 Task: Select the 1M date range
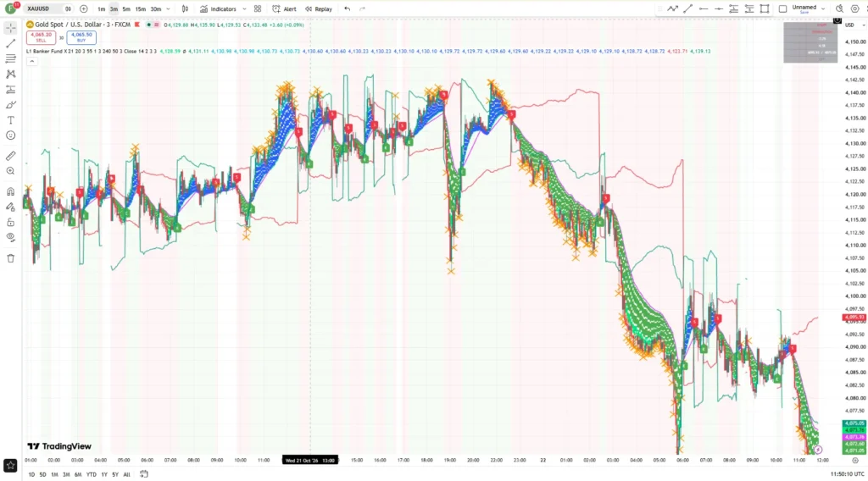[54, 474]
